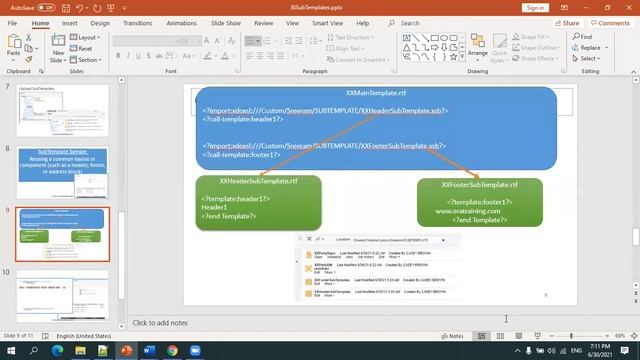
Task: Fit slide to current window icon
Action: (634, 336)
